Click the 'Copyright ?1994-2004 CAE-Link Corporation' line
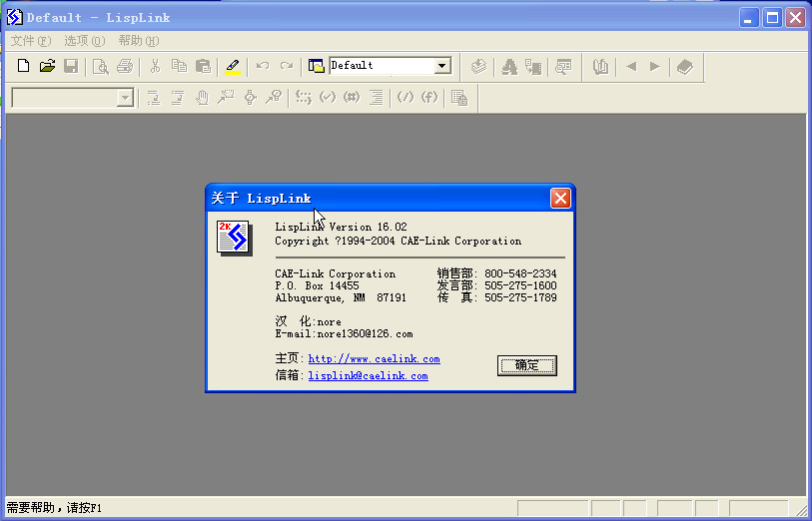Screen dimensions: 812x521 tap(399, 242)
